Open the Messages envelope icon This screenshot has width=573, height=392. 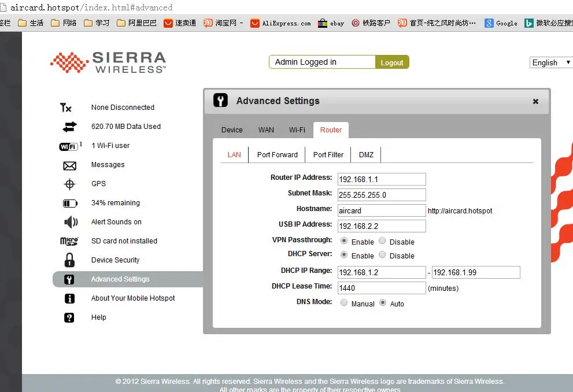(69, 166)
